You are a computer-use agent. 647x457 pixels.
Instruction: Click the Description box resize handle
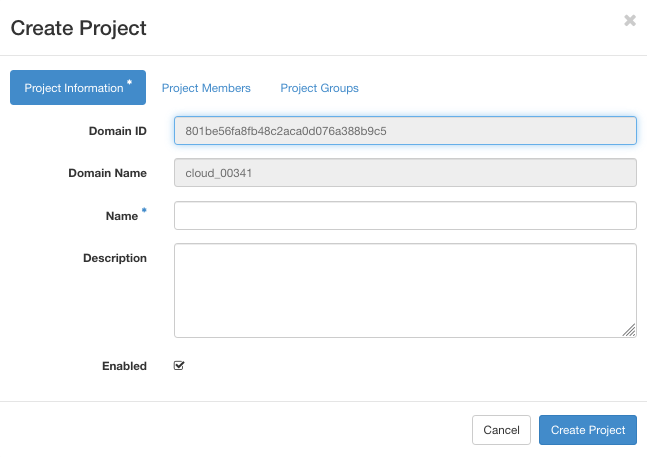[x=629, y=330]
